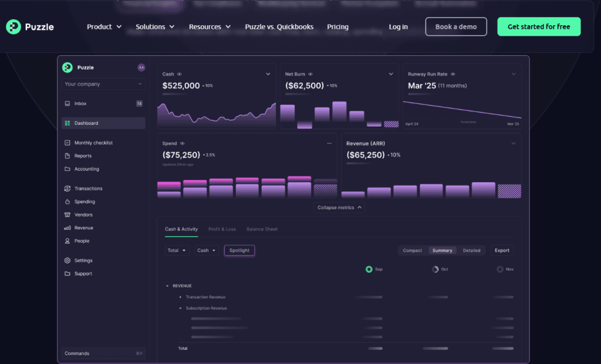Select the Detailed view tab

point(471,250)
